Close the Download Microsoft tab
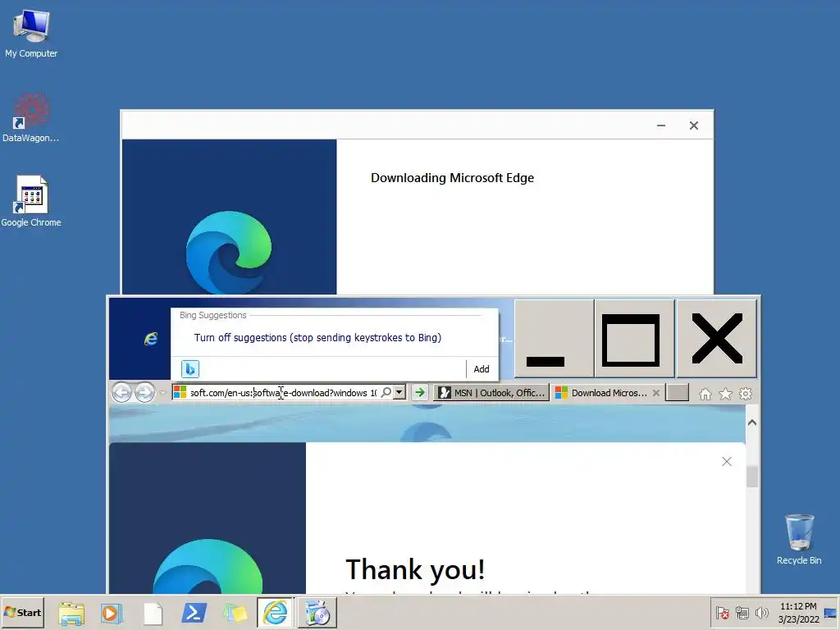Screen dimensions: 840x630 click(x=655, y=393)
